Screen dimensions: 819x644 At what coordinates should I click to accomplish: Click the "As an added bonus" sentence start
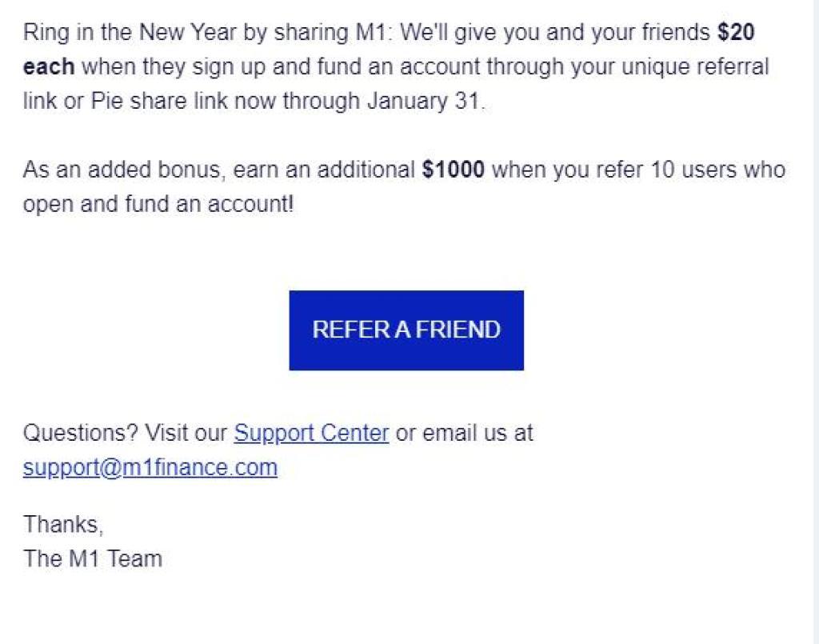pos(122,170)
